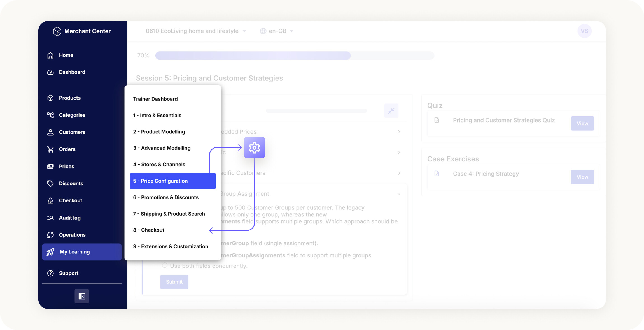644x330 pixels.
Task: Click the Customers person icon
Action: pyautogui.click(x=50, y=132)
